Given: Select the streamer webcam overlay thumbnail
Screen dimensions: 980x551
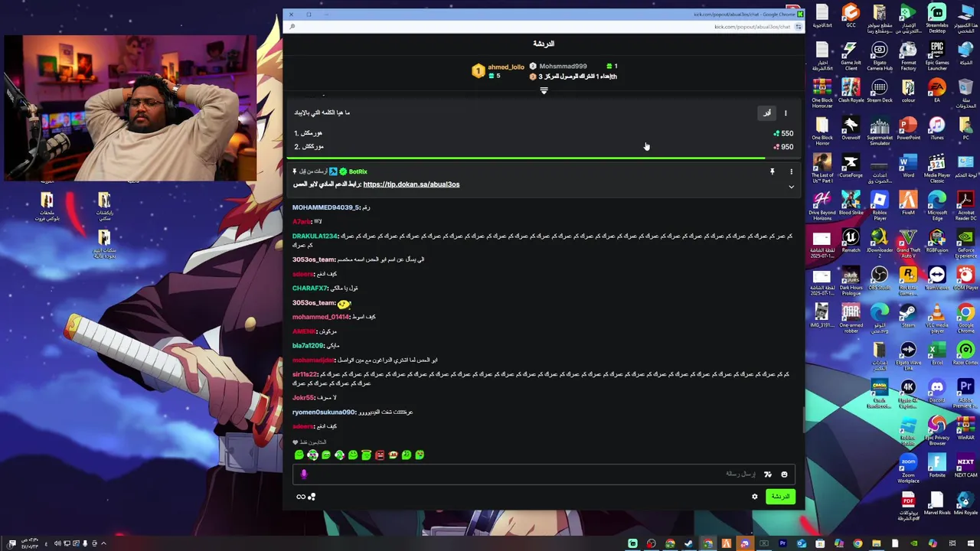Looking at the screenshot, I should [x=130, y=108].
